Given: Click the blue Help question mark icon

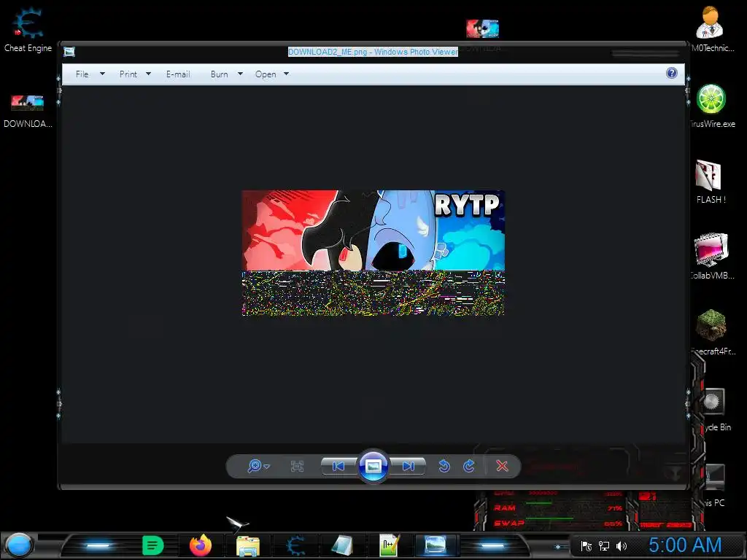Looking at the screenshot, I should 672,73.
